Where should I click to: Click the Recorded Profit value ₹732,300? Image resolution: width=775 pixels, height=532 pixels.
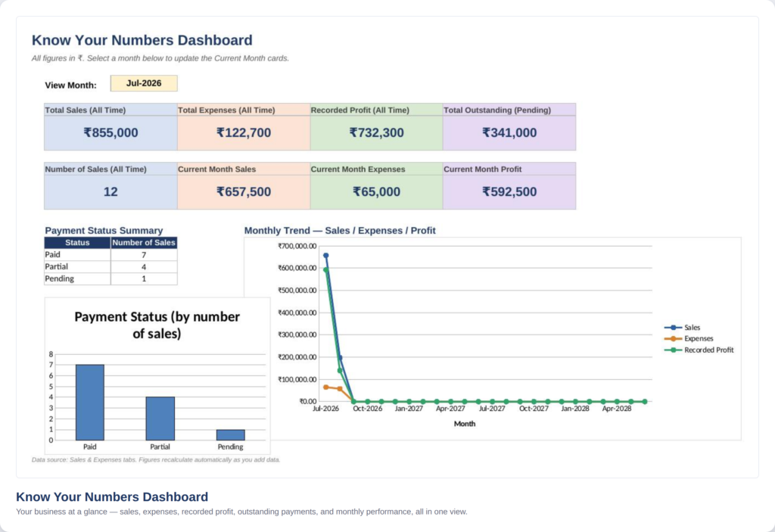[377, 132]
